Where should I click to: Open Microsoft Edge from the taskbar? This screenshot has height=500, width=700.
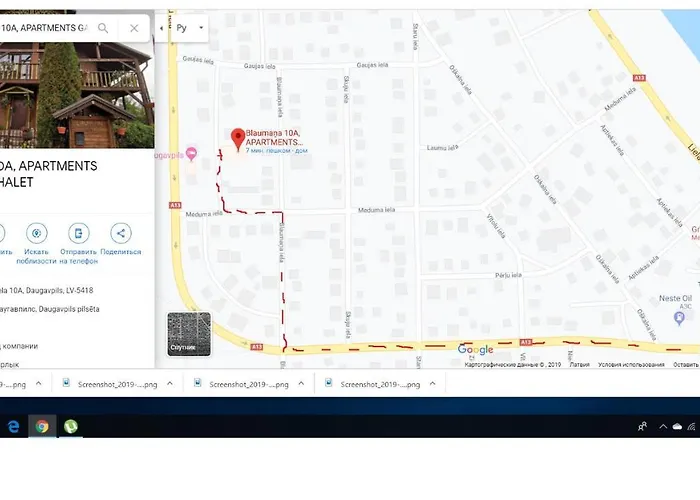pyautogui.click(x=14, y=426)
